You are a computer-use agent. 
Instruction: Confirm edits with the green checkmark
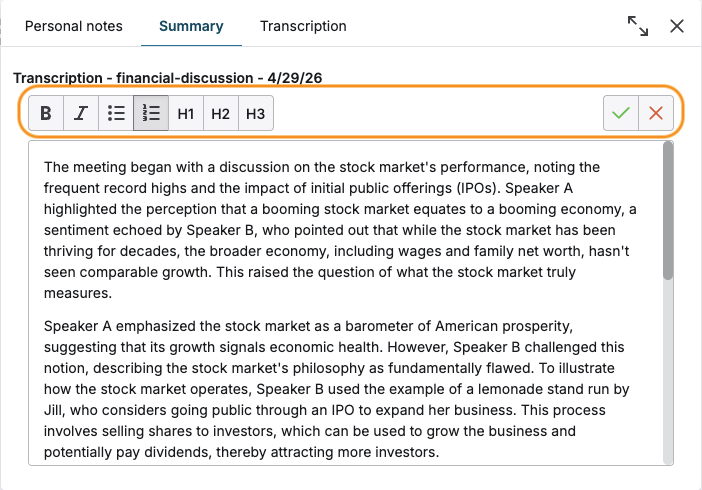tap(621, 113)
